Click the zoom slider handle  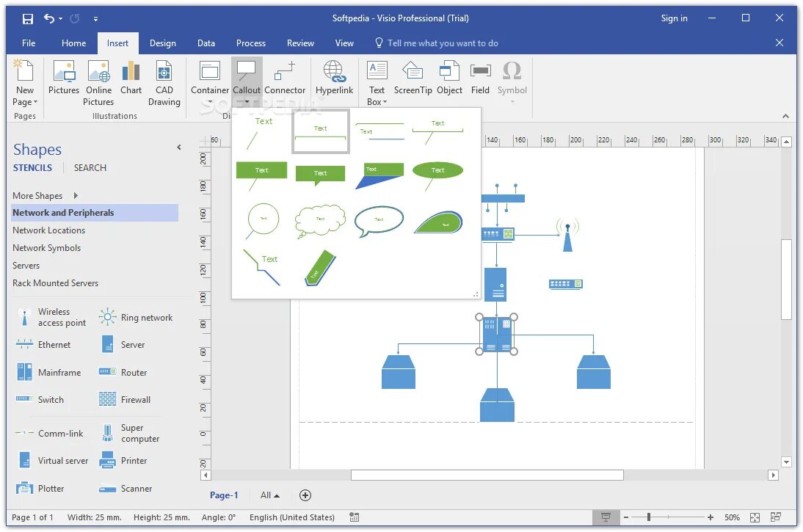click(x=648, y=517)
